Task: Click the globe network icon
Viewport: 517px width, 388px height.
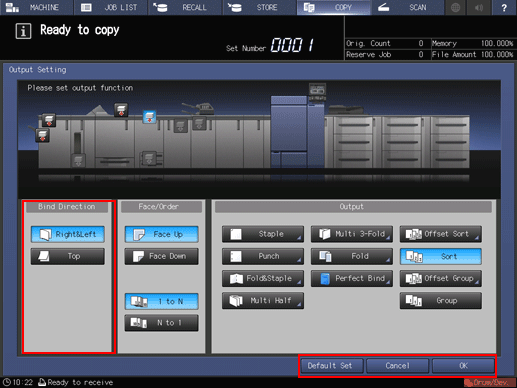Action: coord(455,7)
